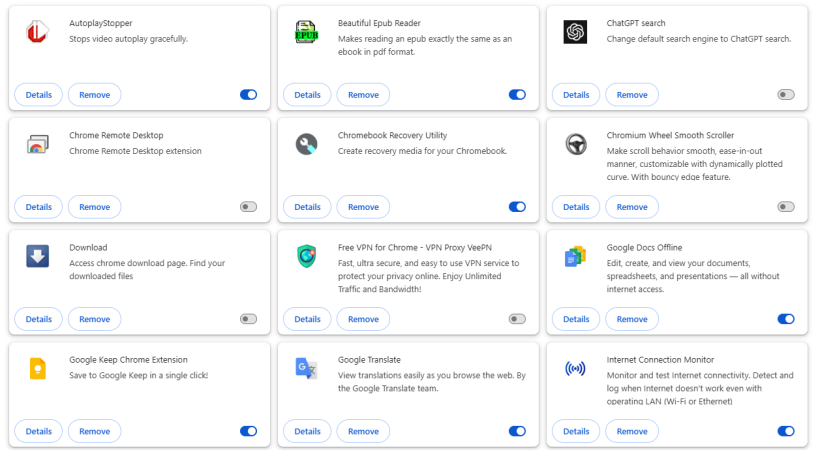The height and width of the screenshot is (450, 820).
Task: Open Details for Download extension
Action: 39,319
